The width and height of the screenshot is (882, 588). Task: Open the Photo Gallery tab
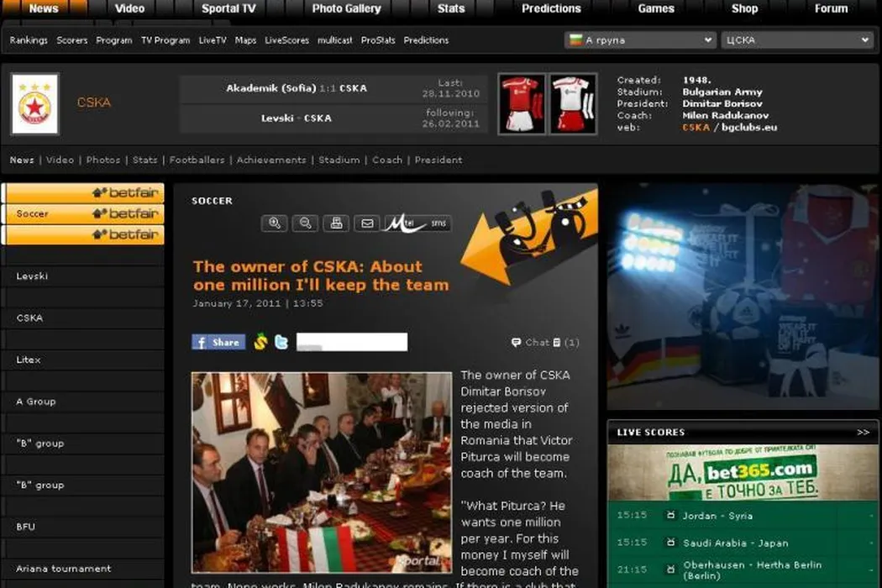click(346, 8)
